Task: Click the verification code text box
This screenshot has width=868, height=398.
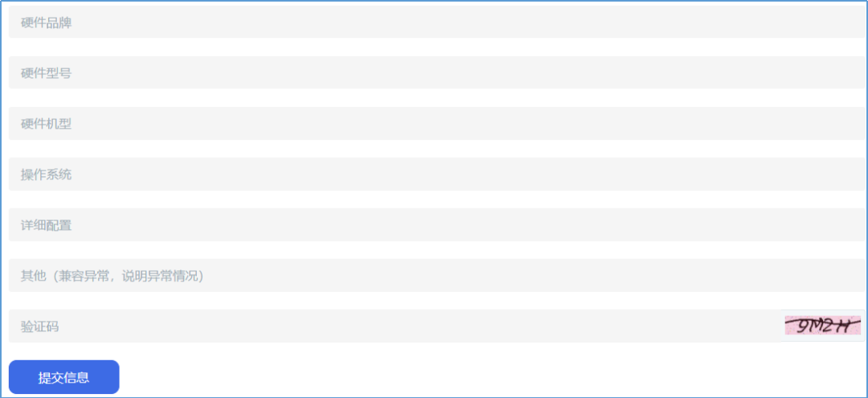Action: [394, 326]
